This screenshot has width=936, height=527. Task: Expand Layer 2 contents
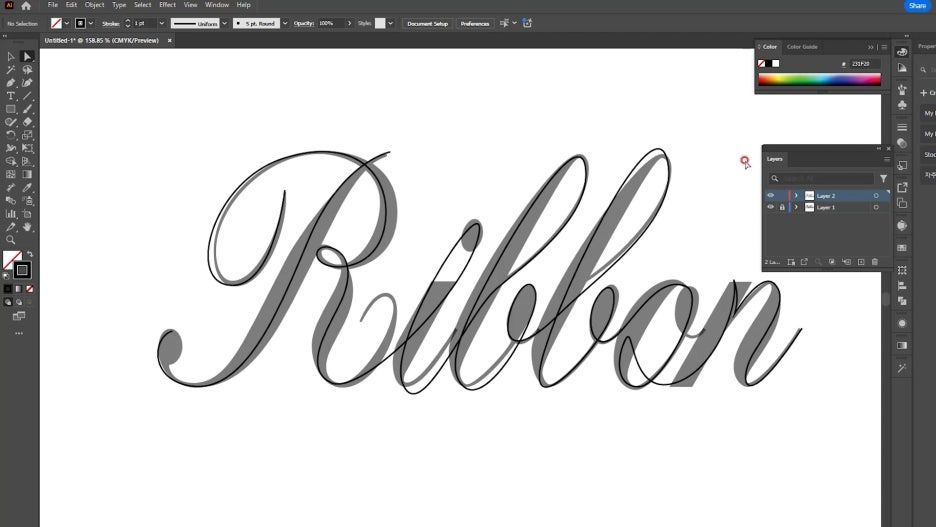pyautogui.click(x=796, y=196)
